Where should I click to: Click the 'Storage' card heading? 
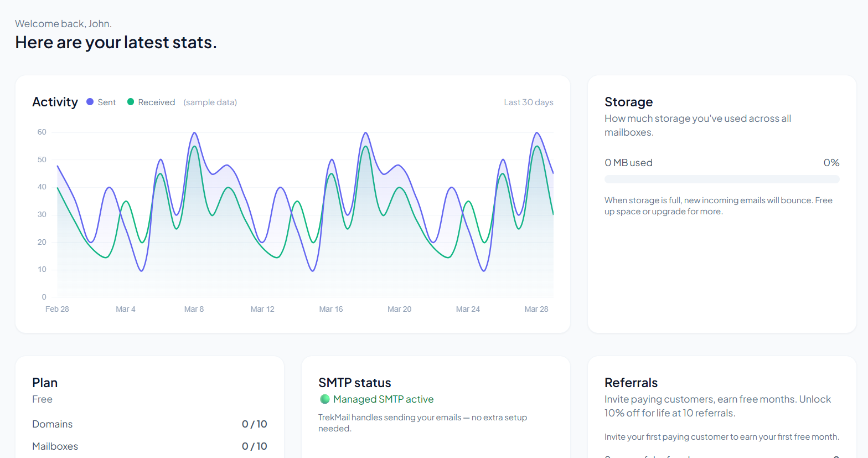pyautogui.click(x=629, y=102)
